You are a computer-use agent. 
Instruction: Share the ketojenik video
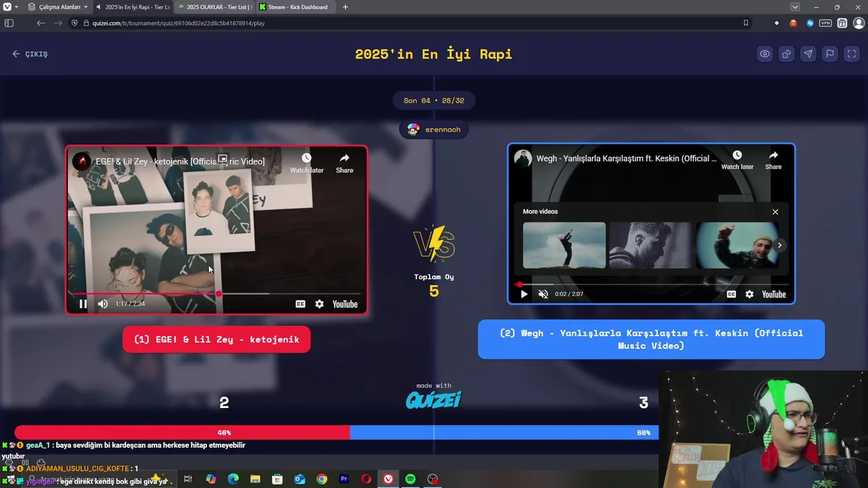coord(344,163)
